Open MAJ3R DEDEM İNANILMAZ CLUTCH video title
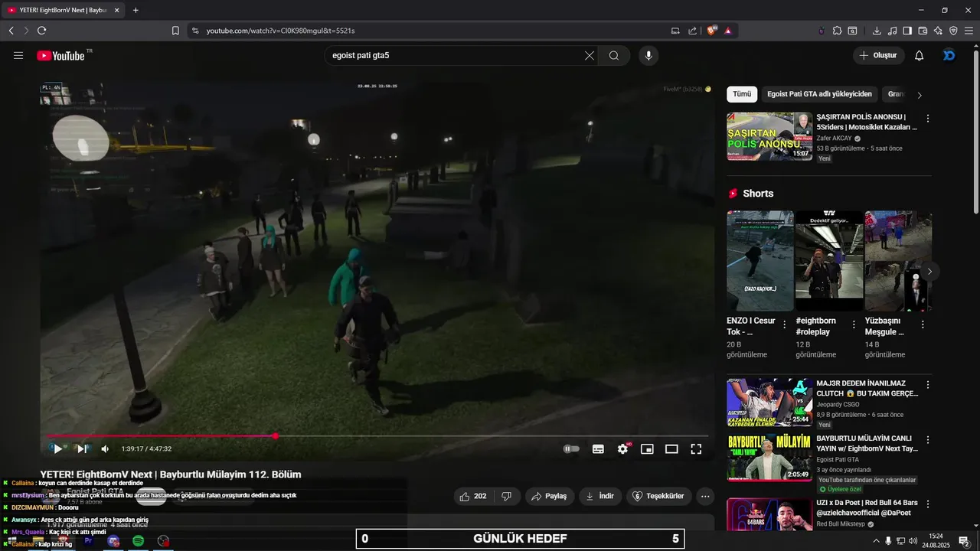980x551 pixels. click(x=866, y=388)
